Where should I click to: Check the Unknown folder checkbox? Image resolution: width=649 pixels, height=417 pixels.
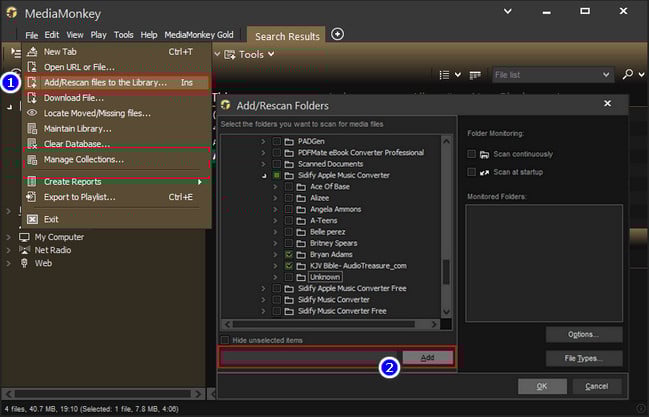[x=289, y=277]
